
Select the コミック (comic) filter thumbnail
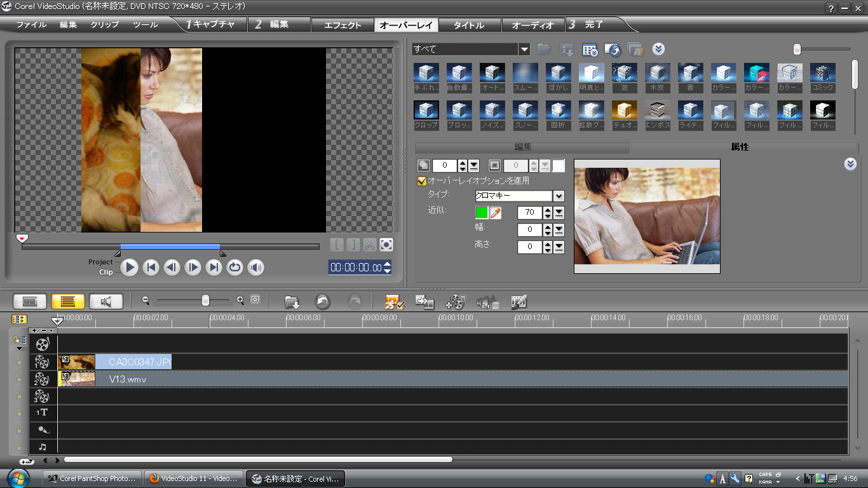pos(823,72)
